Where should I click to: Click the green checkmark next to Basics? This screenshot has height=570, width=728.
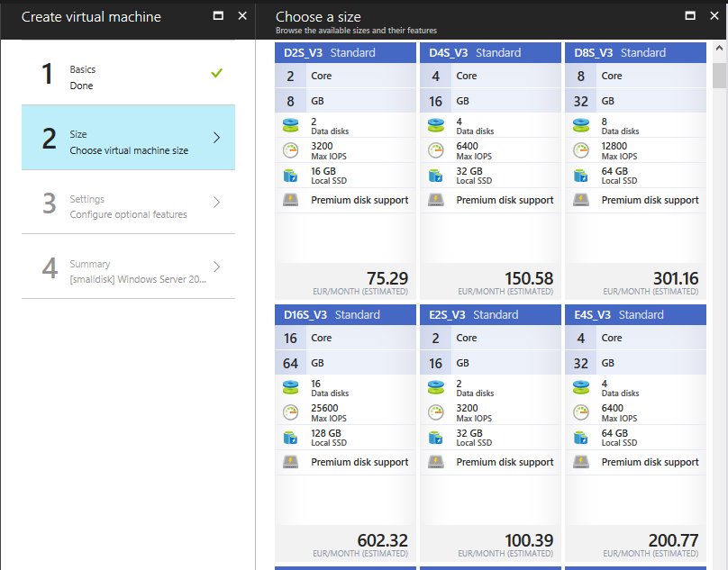[x=217, y=73]
